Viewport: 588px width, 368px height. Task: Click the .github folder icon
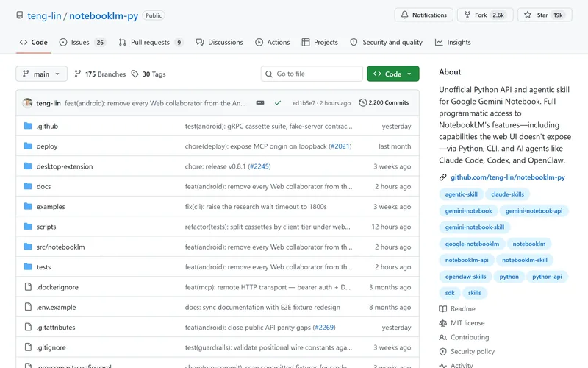coord(28,126)
